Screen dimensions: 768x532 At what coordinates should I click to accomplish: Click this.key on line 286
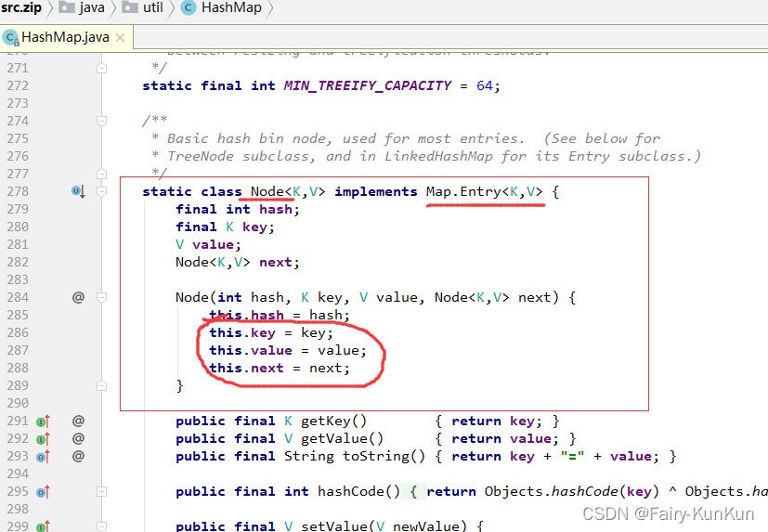point(242,333)
